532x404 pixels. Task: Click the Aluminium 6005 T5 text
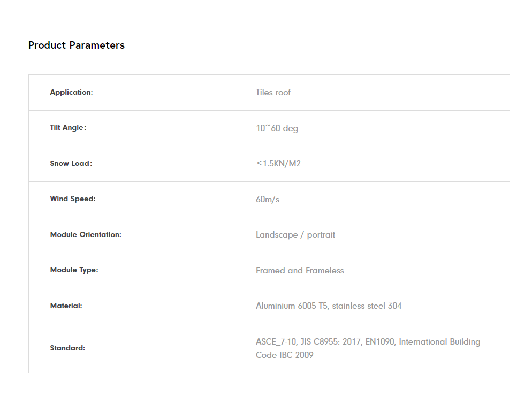292,306
